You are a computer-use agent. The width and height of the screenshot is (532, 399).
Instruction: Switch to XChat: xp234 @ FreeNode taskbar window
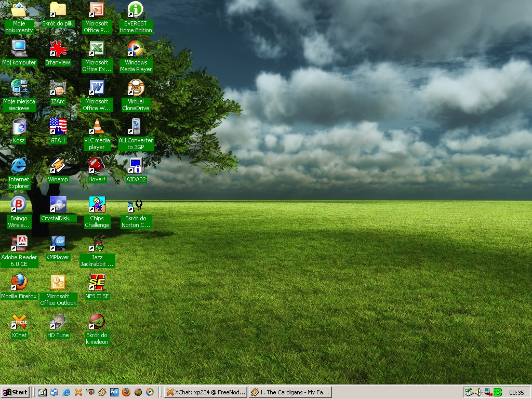pyautogui.click(x=206, y=392)
